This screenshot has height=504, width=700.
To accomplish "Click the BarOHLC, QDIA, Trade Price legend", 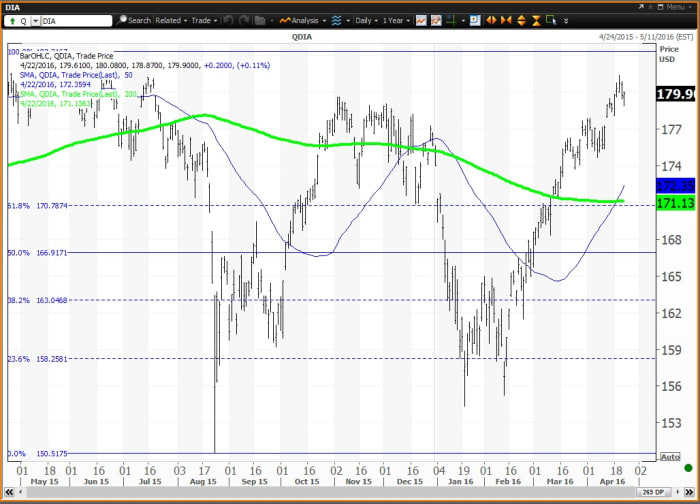I will click(66, 56).
